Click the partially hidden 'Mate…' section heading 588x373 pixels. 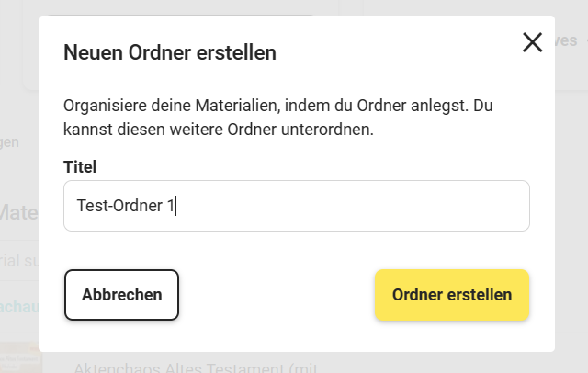(18, 213)
